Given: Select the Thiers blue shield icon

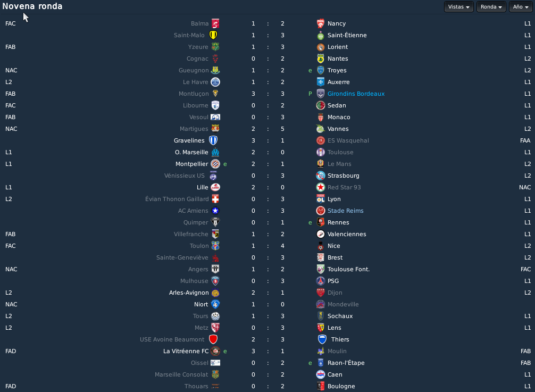Looking at the screenshot, I should click(322, 339).
